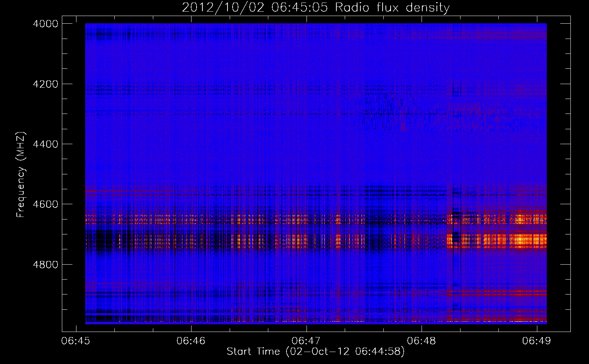Click the 06:46 time tick label
The height and width of the screenshot is (364, 589).
[x=191, y=341]
